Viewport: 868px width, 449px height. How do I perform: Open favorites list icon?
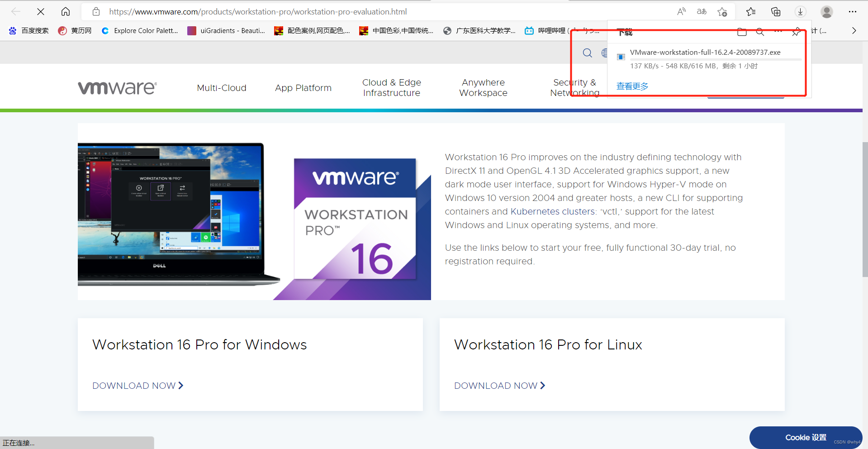click(751, 12)
